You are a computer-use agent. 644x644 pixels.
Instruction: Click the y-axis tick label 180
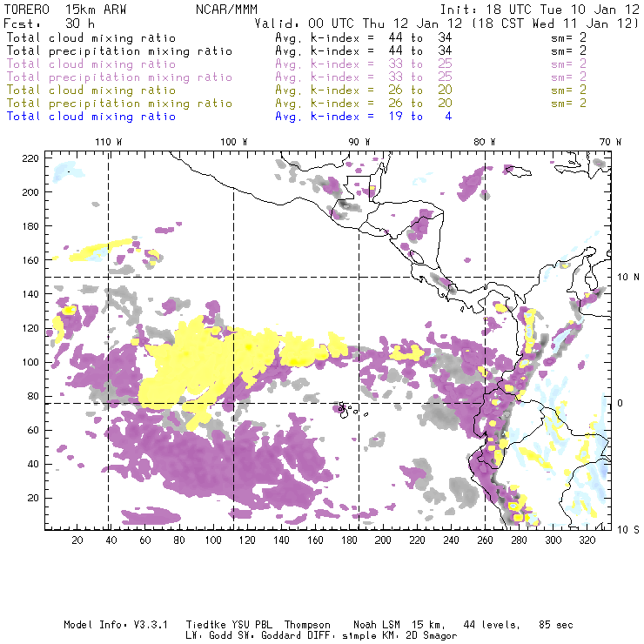coord(30,226)
